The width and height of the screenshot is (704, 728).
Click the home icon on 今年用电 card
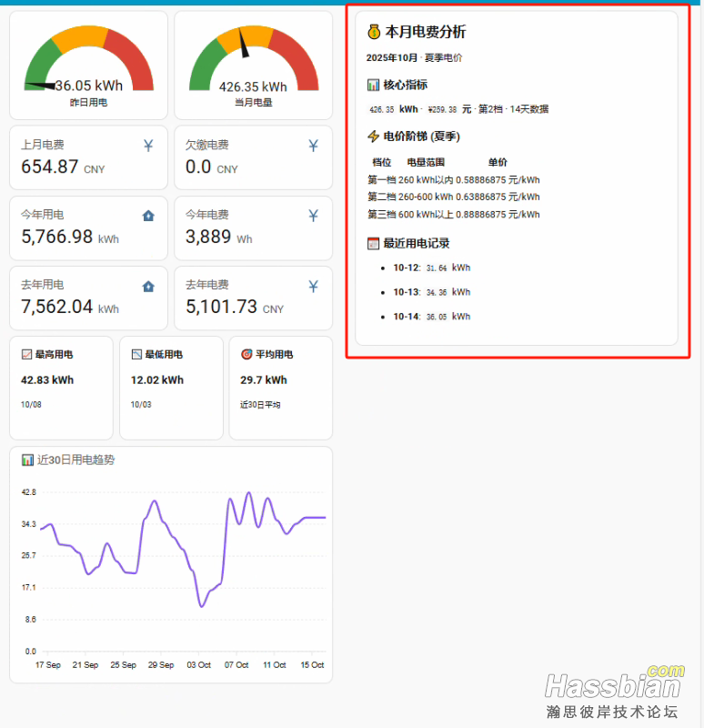pos(148,216)
